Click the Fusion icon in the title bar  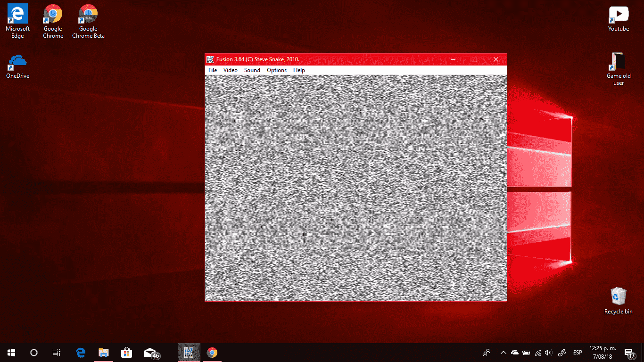point(210,59)
